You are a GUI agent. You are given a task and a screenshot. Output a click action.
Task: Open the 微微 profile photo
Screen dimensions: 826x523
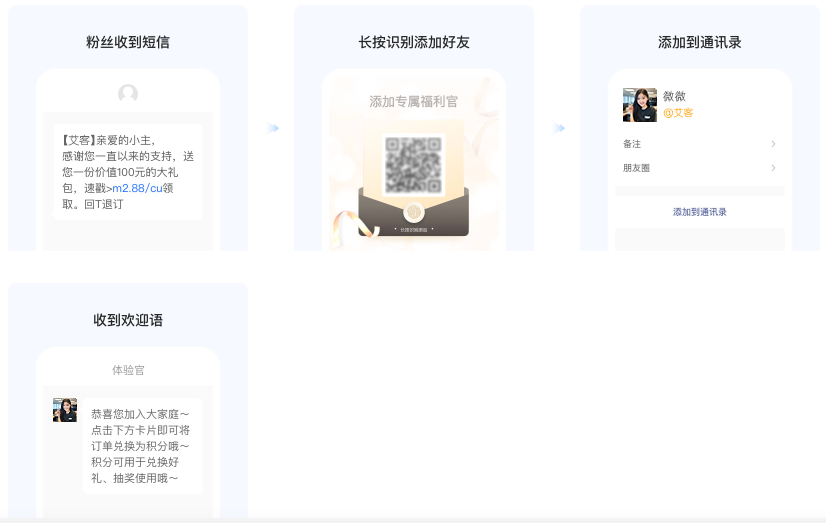coord(640,105)
